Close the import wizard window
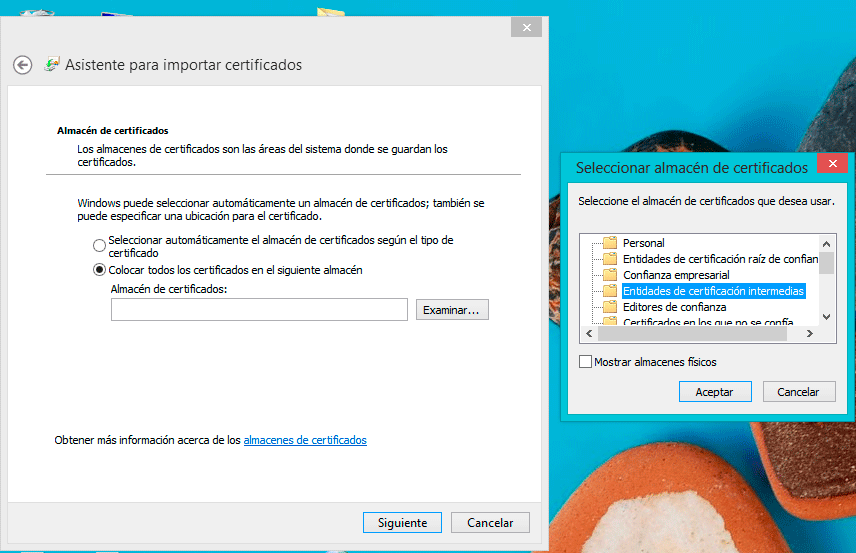 click(526, 27)
